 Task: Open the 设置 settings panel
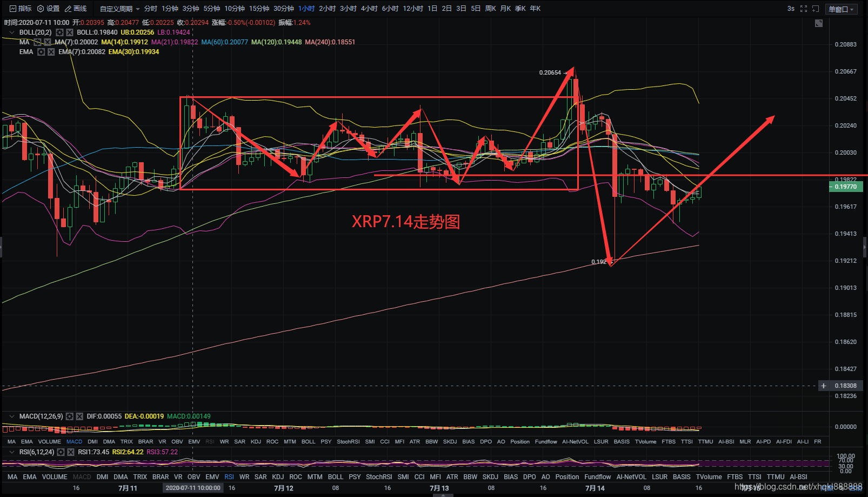tap(49, 9)
